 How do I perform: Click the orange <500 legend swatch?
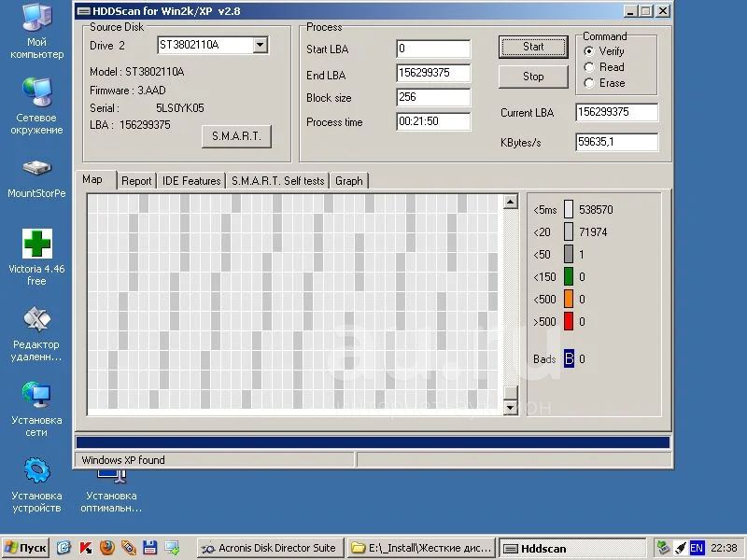pos(569,299)
